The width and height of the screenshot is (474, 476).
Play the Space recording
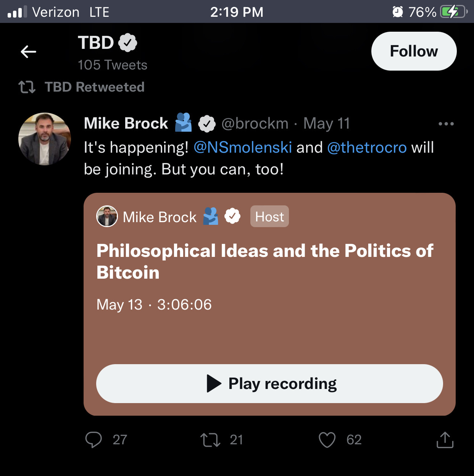coord(269,384)
